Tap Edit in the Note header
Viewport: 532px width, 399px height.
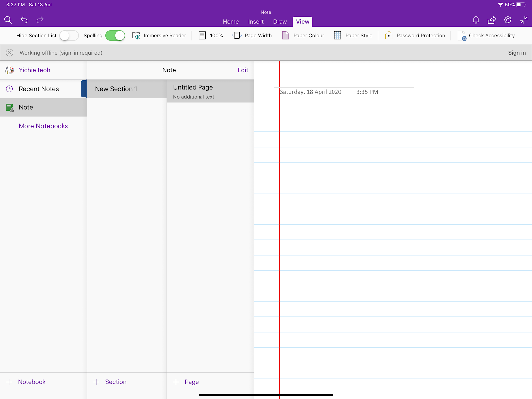click(x=243, y=70)
